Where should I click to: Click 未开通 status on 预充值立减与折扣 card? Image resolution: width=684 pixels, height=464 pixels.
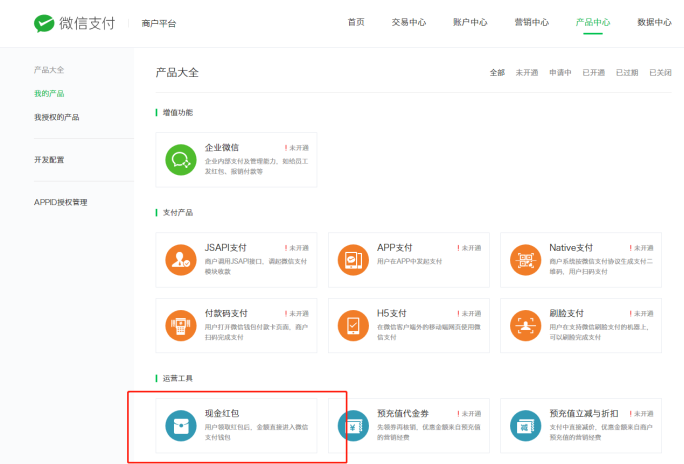pos(641,413)
